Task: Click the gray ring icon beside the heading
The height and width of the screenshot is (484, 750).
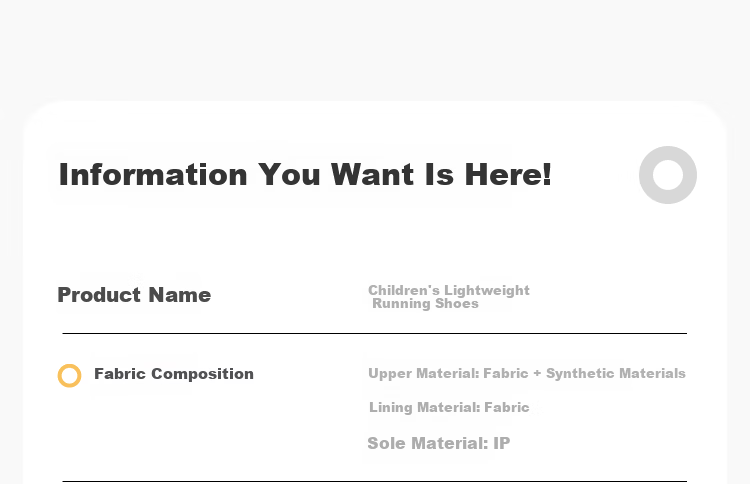Action: tap(668, 175)
